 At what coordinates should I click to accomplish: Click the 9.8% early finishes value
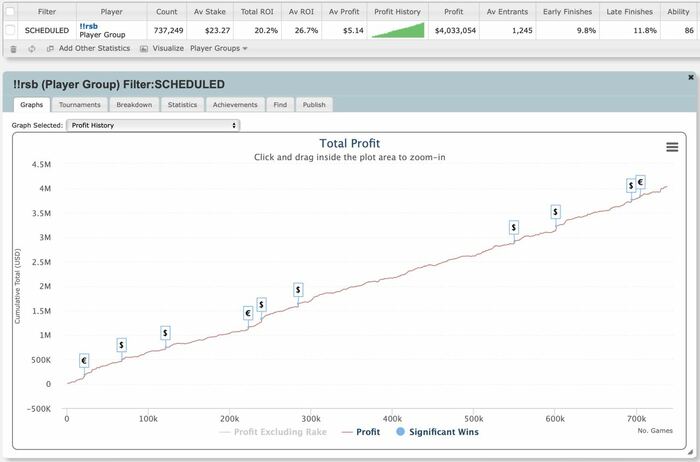point(586,30)
